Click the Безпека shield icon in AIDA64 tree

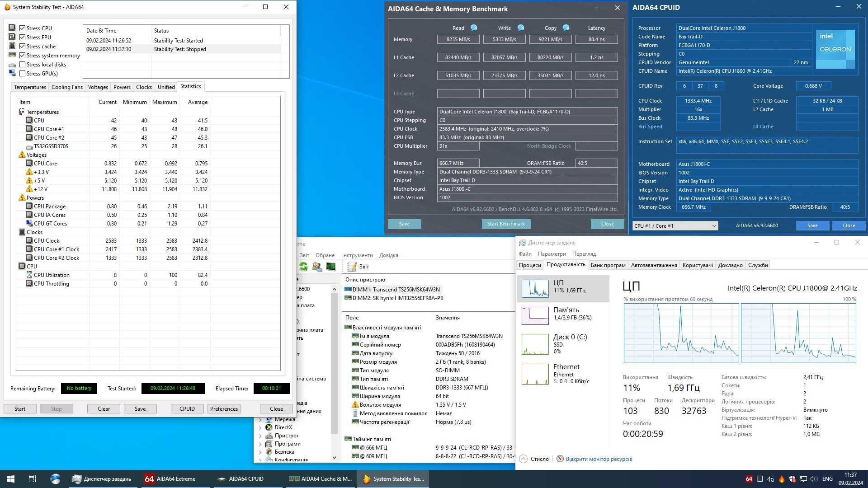269,452
